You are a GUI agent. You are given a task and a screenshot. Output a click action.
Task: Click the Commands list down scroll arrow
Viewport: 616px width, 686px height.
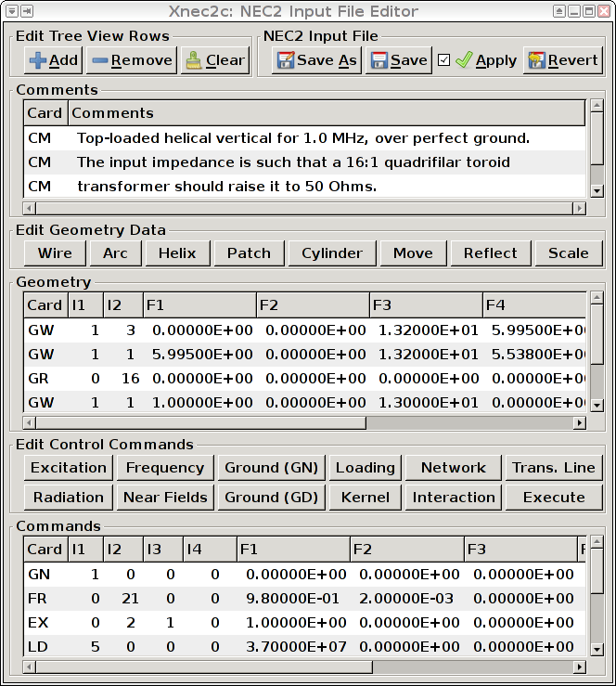pyautogui.click(x=597, y=649)
